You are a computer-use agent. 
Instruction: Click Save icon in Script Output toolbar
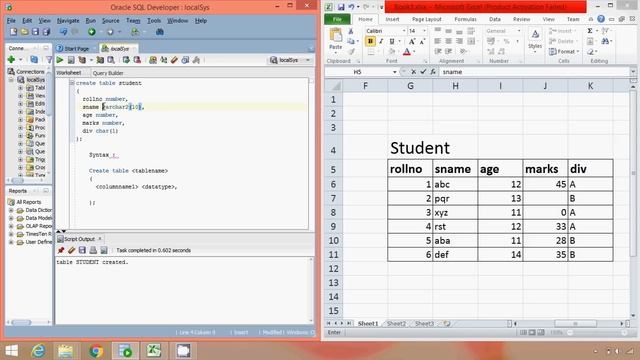coord(82,250)
